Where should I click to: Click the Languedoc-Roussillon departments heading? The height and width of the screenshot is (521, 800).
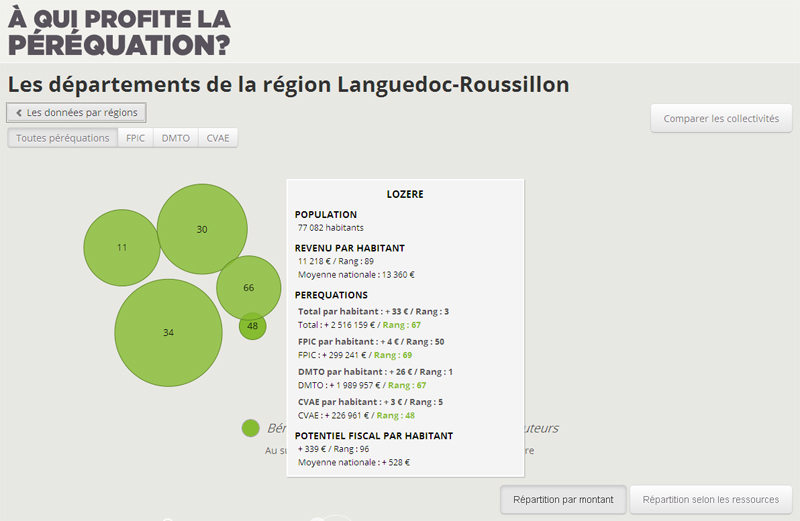coord(288,85)
